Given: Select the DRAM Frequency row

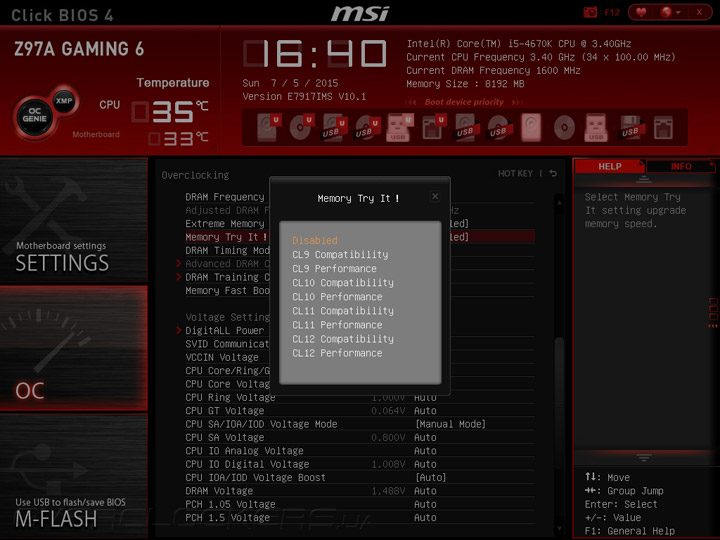Looking at the screenshot, I should coord(360,197).
